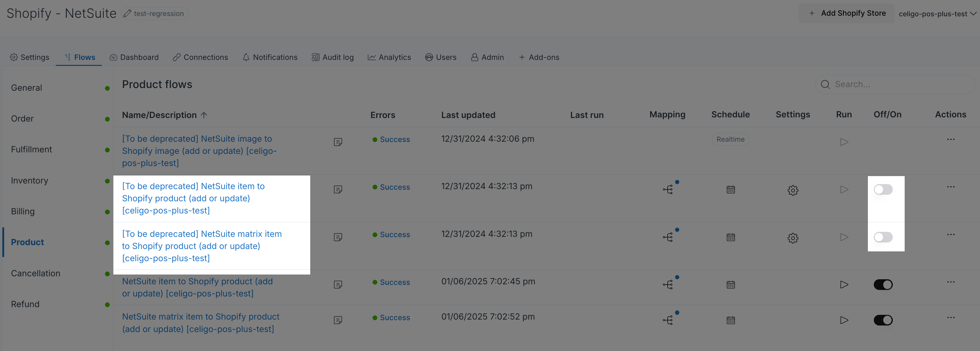Open the Dashboard tab
980x351 pixels.
(x=134, y=57)
